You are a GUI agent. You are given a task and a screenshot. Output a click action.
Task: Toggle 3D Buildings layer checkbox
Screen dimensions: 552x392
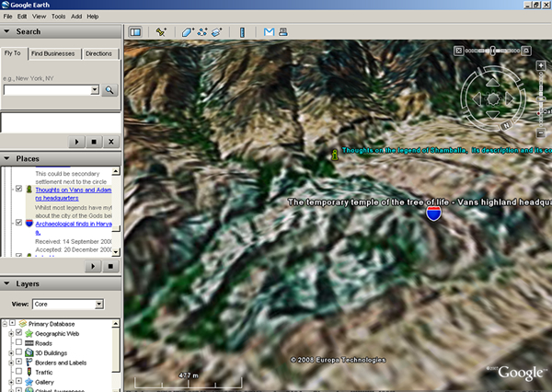19,352
